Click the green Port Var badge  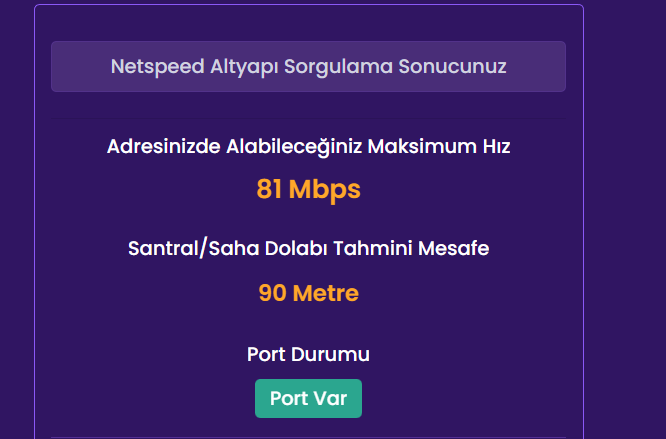[x=308, y=398]
